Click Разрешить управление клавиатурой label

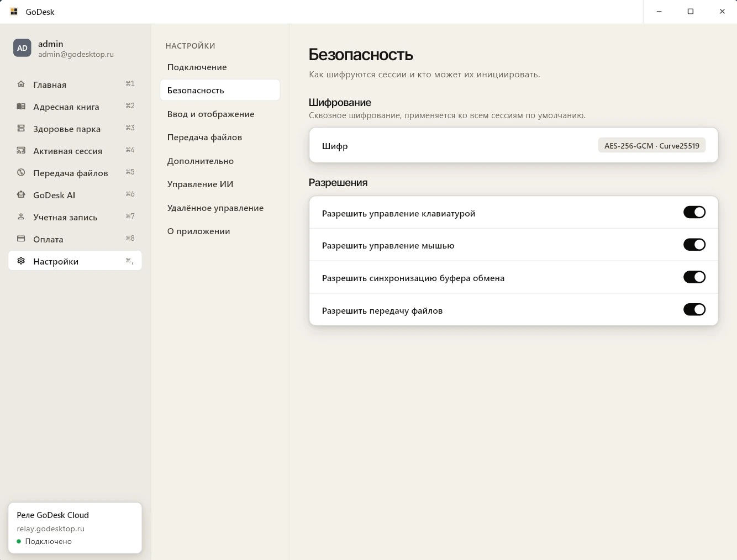398,213
